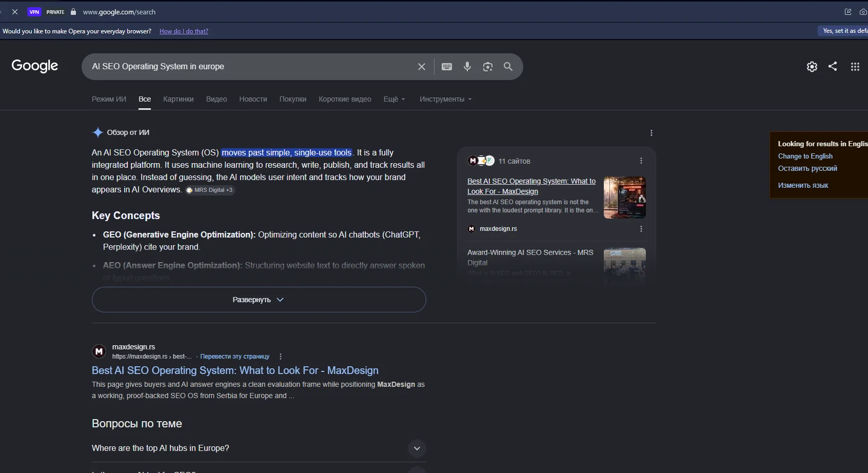Viewport: 868px width, 473px height.
Task: Click the share icon in the Google header
Action: coord(833,66)
